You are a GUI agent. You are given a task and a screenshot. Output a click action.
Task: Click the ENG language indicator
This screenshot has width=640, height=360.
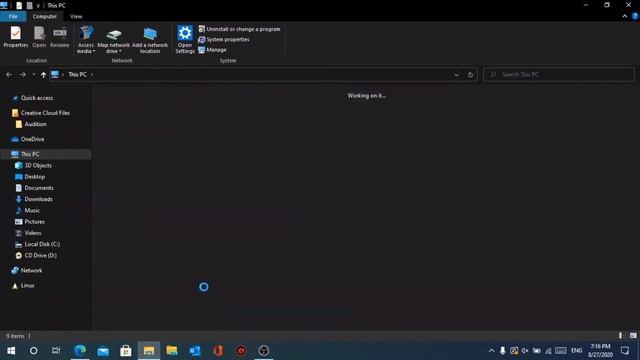click(x=577, y=351)
